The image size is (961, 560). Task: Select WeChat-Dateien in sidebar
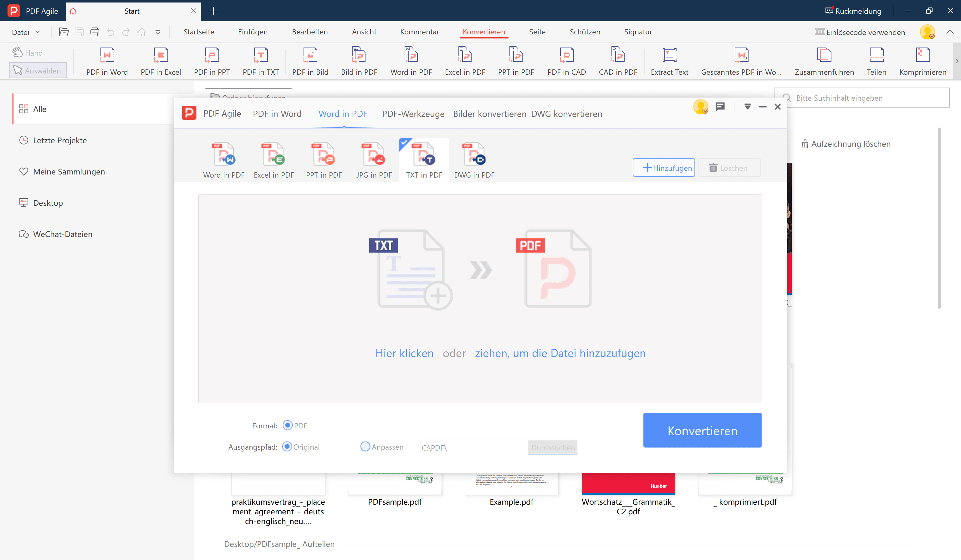[x=56, y=234]
